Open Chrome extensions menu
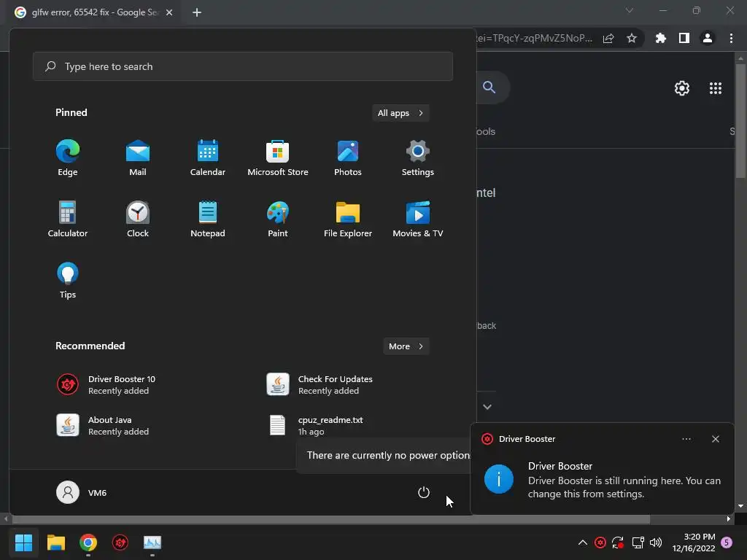Image resolution: width=747 pixels, height=560 pixels. click(x=661, y=38)
